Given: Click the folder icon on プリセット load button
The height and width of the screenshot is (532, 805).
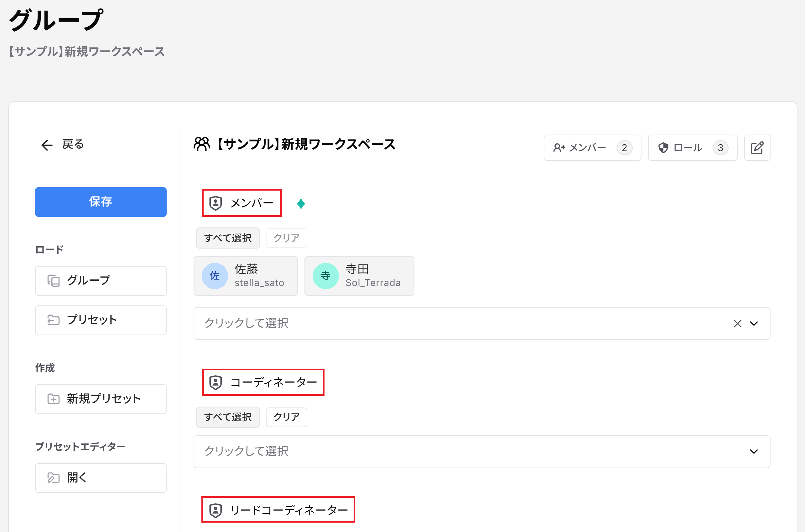Looking at the screenshot, I should [x=53, y=320].
